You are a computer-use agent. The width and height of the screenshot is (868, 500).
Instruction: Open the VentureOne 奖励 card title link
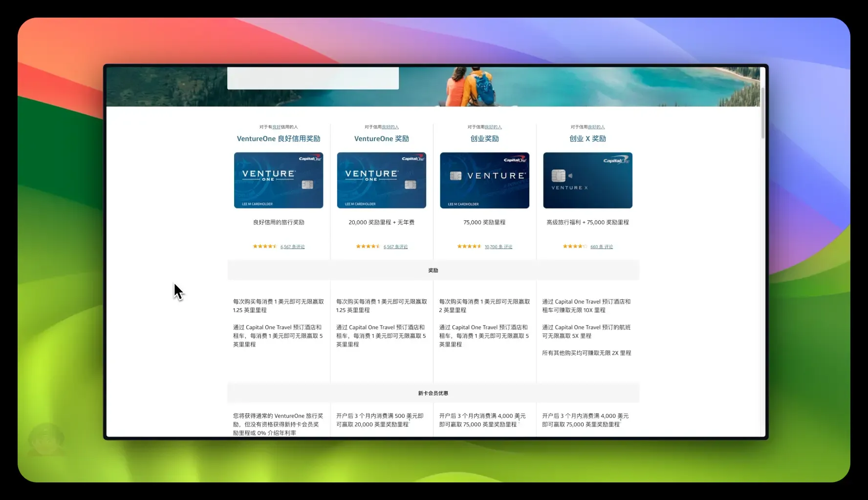[x=382, y=139]
